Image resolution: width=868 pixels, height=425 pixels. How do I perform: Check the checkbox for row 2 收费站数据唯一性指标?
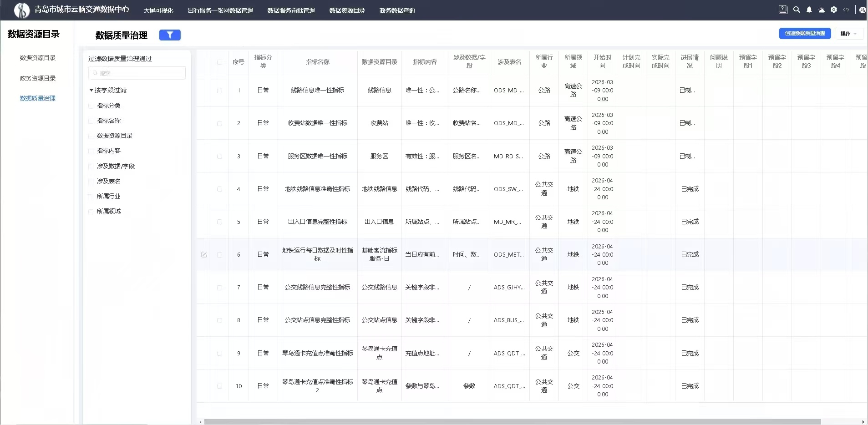point(219,123)
